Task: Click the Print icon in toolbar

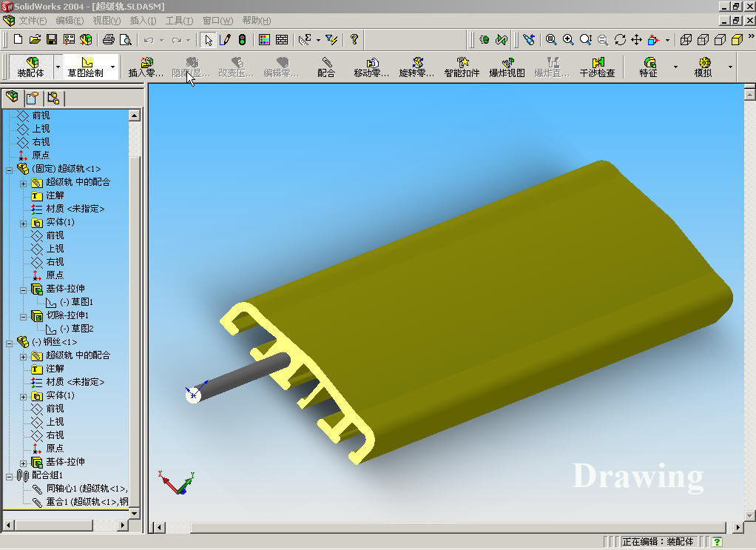Action: coord(109,39)
